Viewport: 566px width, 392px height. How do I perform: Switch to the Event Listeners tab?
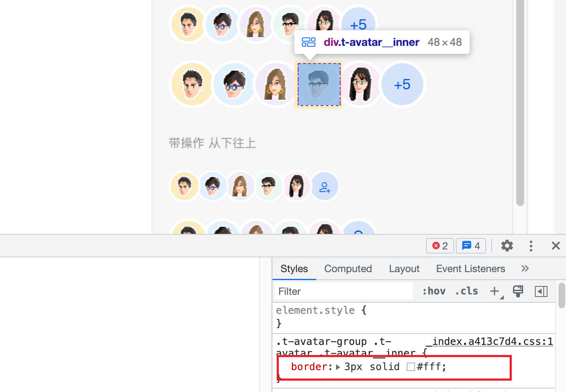[x=471, y=268]
